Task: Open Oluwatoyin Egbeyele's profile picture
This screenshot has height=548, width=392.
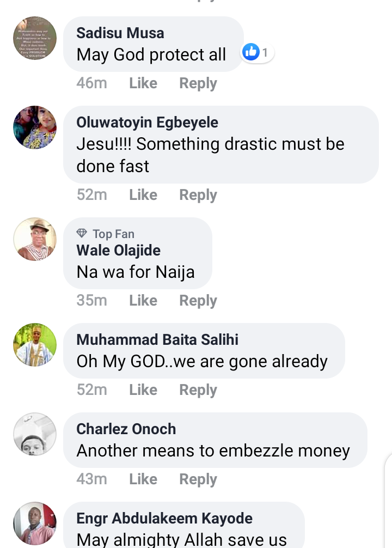Action: click(35, 127)
